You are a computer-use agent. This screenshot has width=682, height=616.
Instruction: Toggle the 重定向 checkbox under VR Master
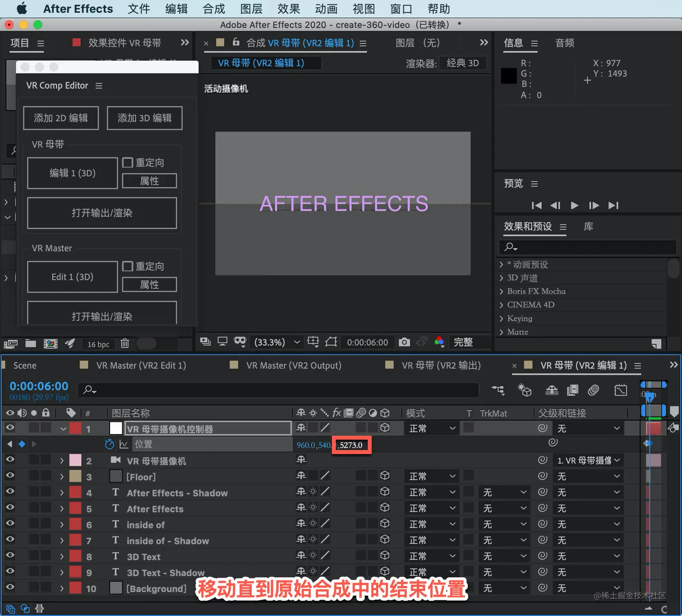click(128, 266)
